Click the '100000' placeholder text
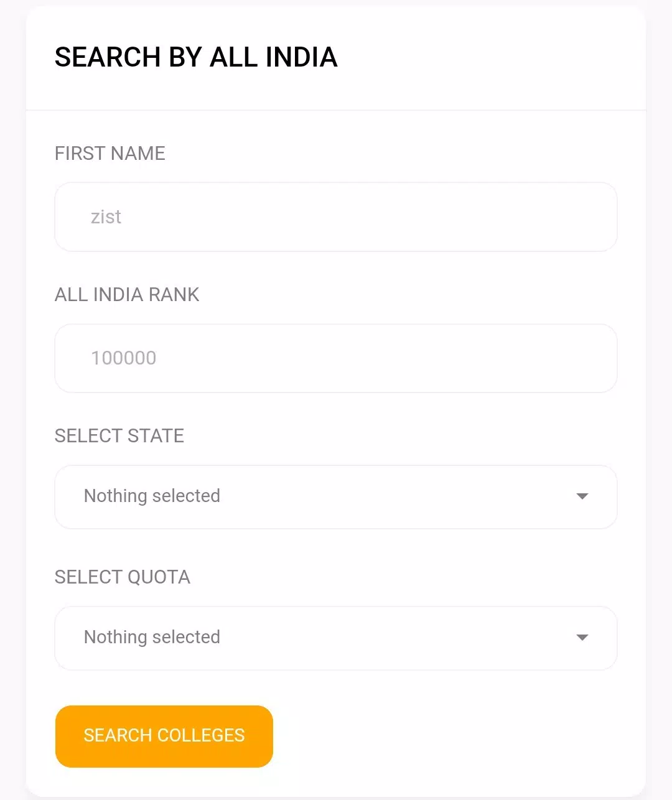This screenshot has height=800, width=672. coord(123,358)
